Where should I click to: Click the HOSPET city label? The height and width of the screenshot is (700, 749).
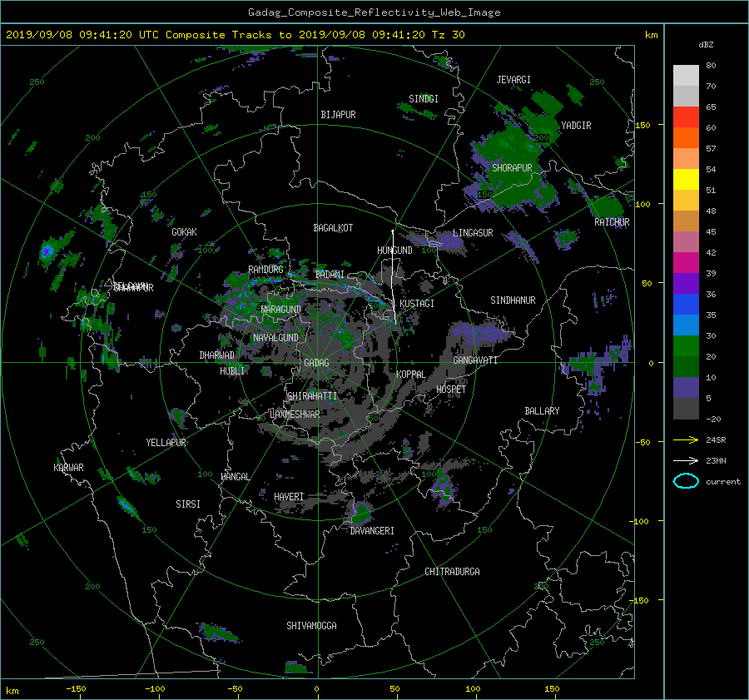(x=451, y=390)
